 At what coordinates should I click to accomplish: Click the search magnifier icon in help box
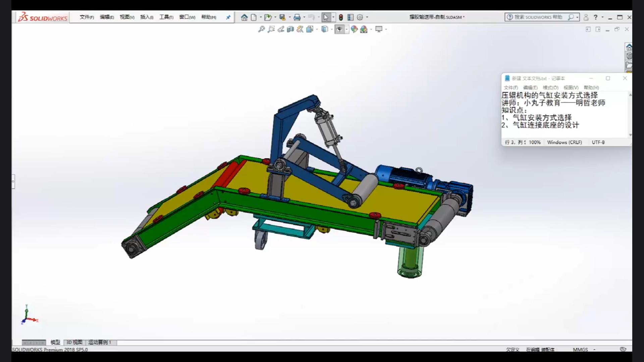(570, 17)
